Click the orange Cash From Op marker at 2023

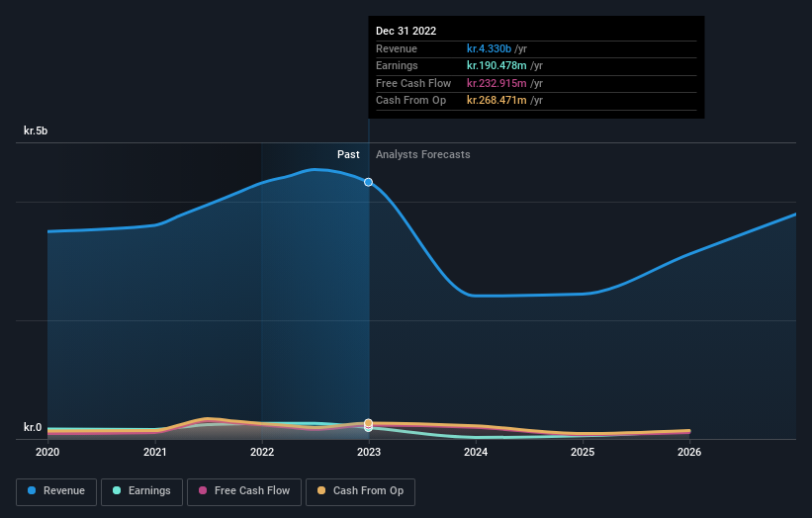click(x=368, y=423)
